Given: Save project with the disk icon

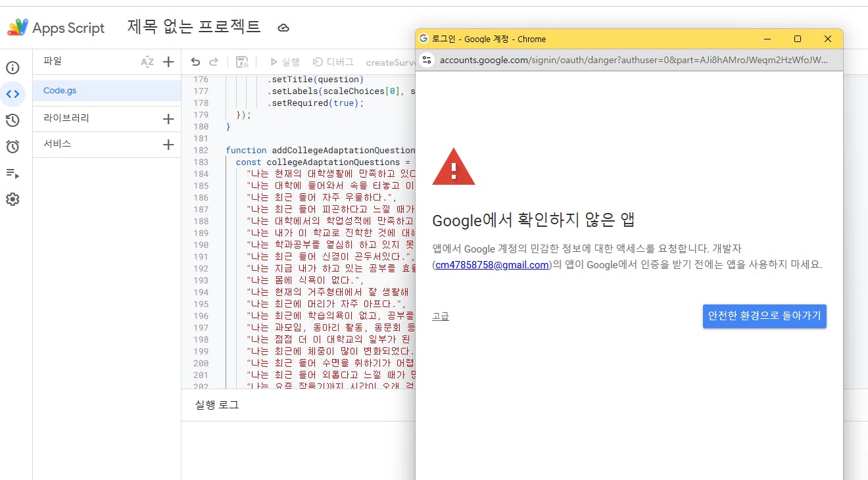Looking at the screenshot, I should tap(242, 62).
